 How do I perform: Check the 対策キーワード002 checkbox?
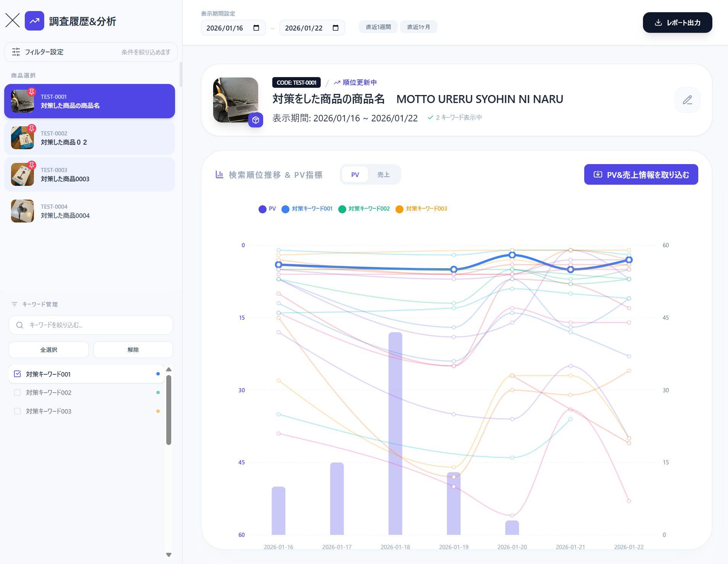pos(18,392)
